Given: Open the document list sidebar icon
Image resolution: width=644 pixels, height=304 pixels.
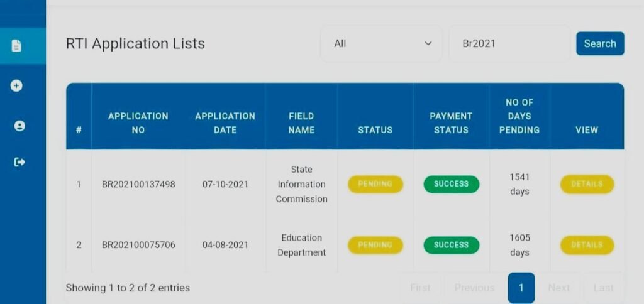Looking at the screenshot, I should click(17, 46).
